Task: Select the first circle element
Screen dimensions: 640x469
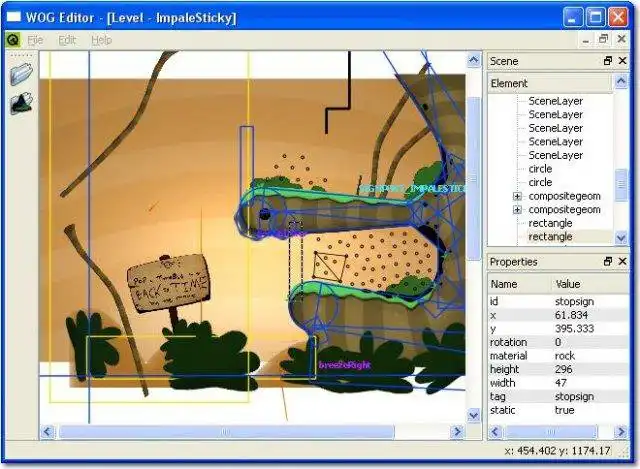Action: point(540,169)
